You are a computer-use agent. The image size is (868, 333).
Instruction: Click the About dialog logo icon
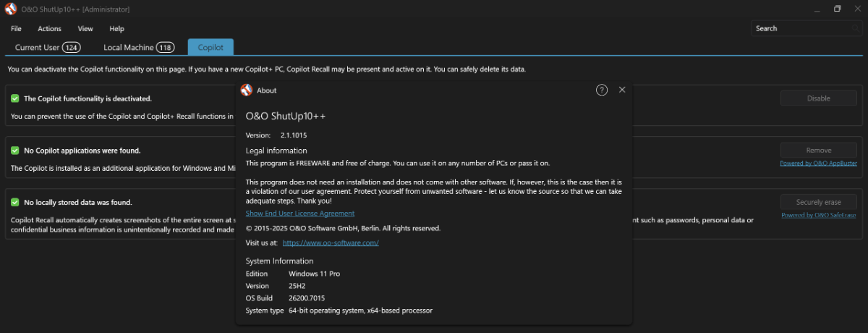247,90
